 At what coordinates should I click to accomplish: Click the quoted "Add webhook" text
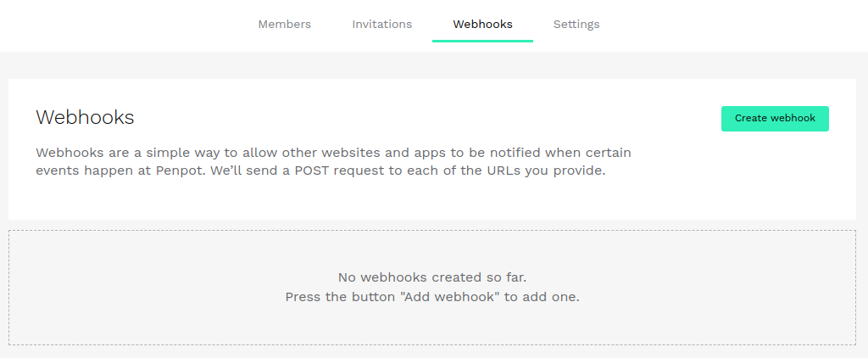coord(452,298)
